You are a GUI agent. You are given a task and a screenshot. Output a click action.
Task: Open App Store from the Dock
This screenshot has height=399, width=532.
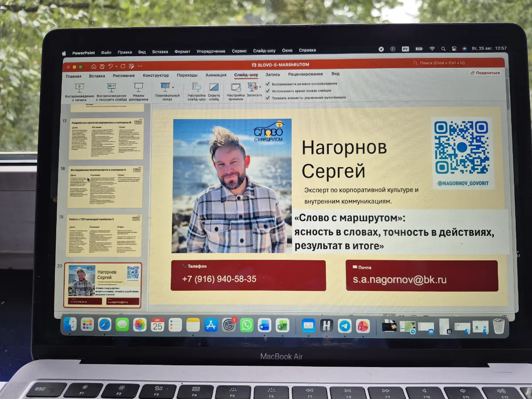(x=211, y=325)
